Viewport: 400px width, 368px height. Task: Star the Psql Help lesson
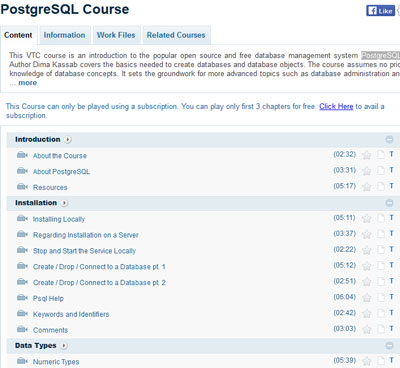click(367, 298)
